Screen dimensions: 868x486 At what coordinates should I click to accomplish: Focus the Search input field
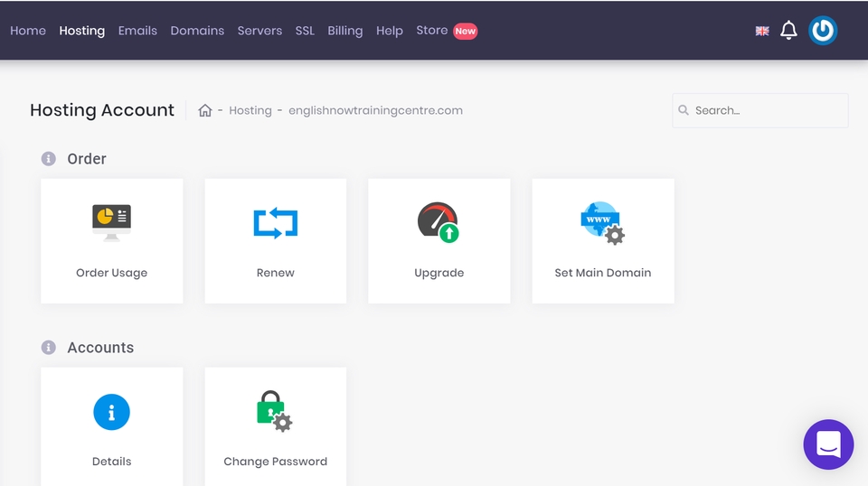760,110
